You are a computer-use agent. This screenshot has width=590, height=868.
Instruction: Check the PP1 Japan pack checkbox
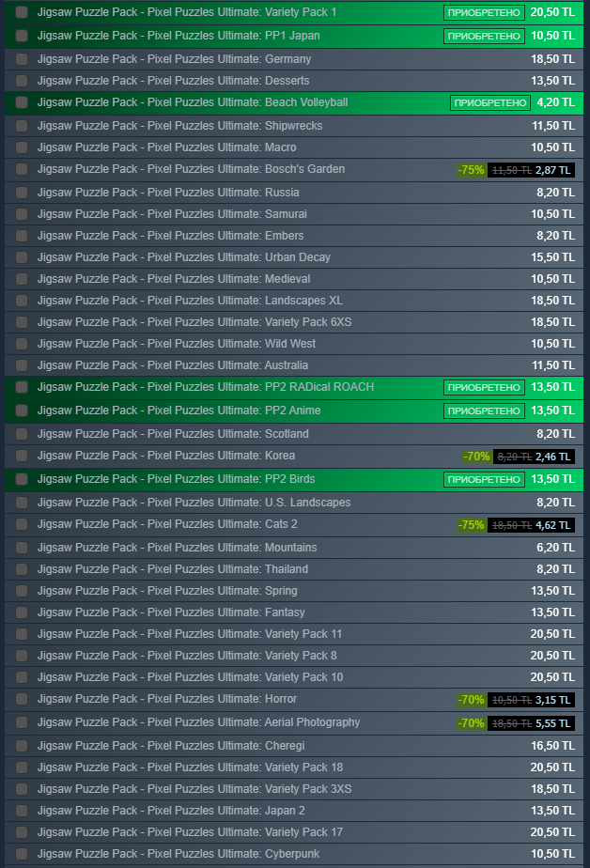point(22,36)
